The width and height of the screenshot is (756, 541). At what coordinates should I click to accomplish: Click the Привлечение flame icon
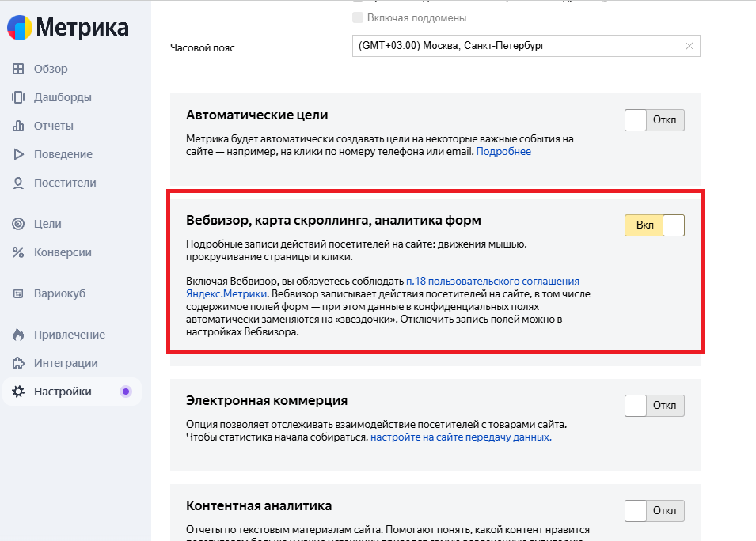18,335
